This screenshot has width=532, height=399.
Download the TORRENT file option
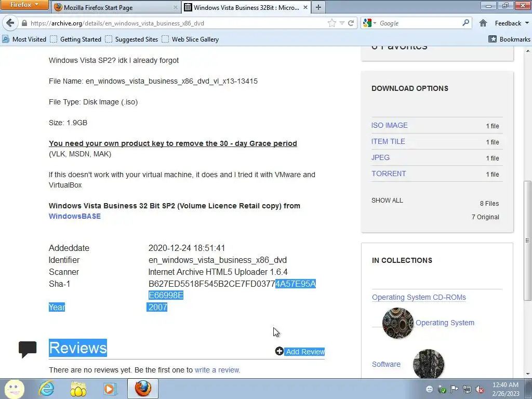389,174
